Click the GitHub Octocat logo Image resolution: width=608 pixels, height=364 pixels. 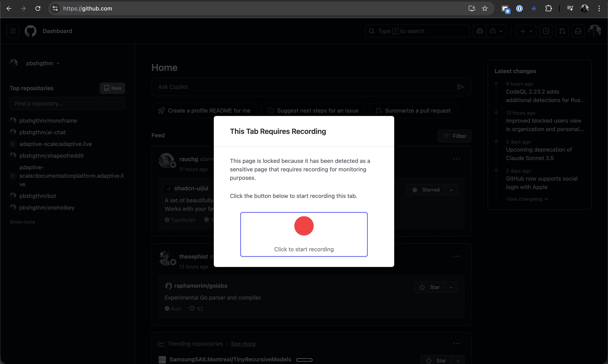pos(31,31)
